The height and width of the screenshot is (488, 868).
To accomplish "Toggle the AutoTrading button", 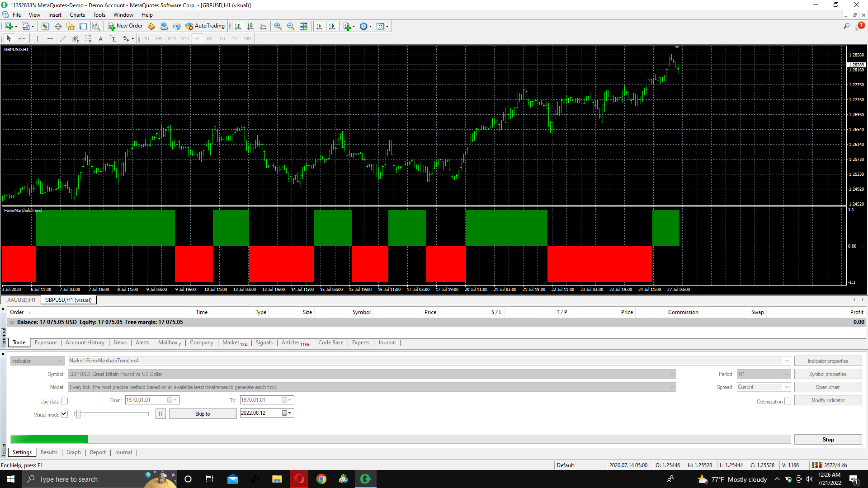I will tap(205, 26).
